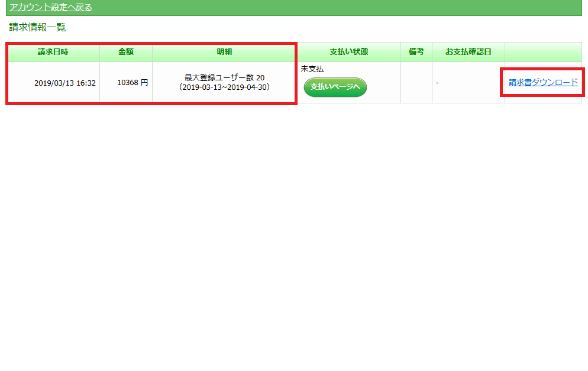Click the 金額 column header
Image resolution: width=588 pixels, height=371 pixels.
click(126, 52)
